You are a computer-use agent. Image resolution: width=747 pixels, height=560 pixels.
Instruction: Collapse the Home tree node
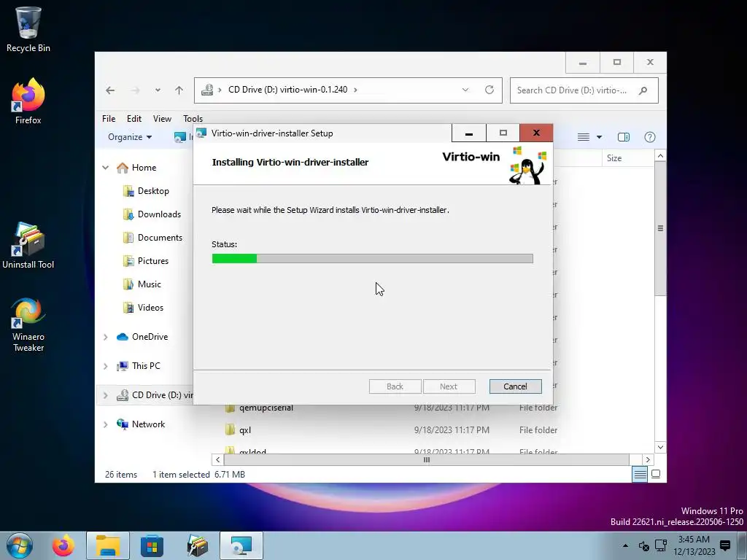click(x=106, y=168)
